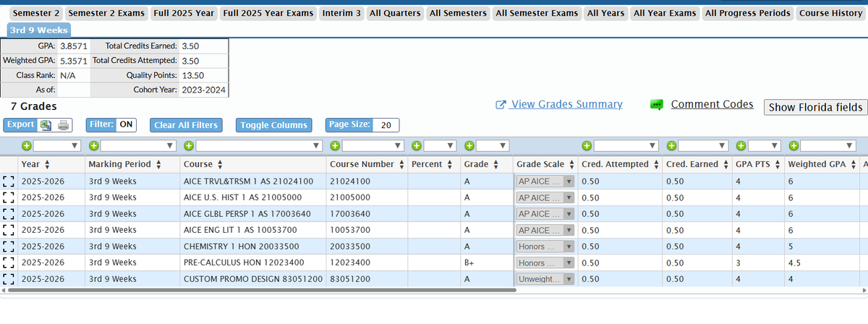Add extra Course filter using green plus icon

[x=189, y=145]
